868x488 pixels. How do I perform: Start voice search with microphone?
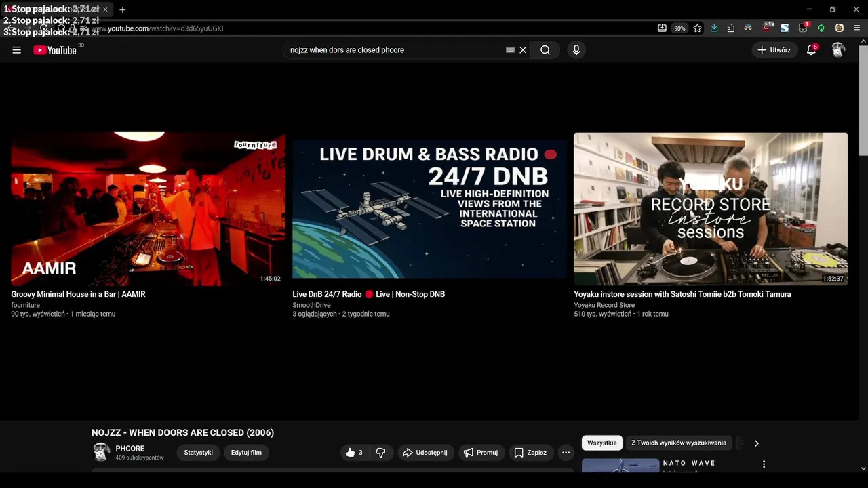click(x=576, y=50)
